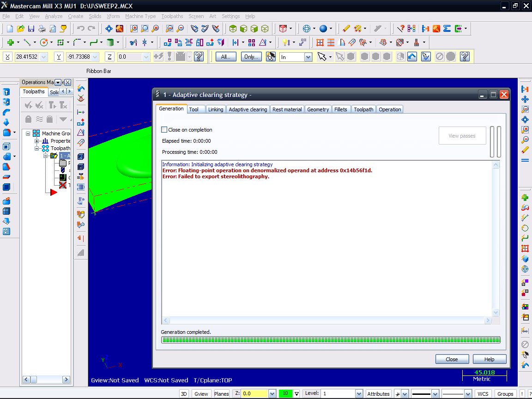Click the green cylinder primitive icon

click(110, 42)
